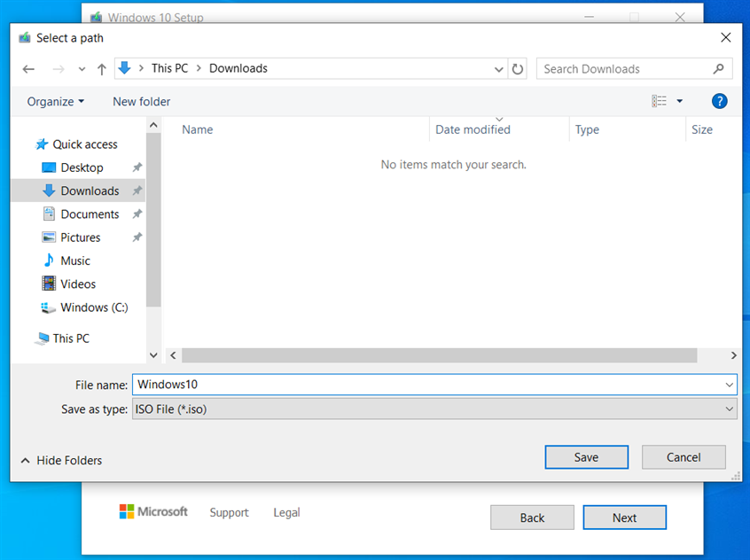Select This PC in the address path
Screen dimensions: 750x560
(170, 68)
